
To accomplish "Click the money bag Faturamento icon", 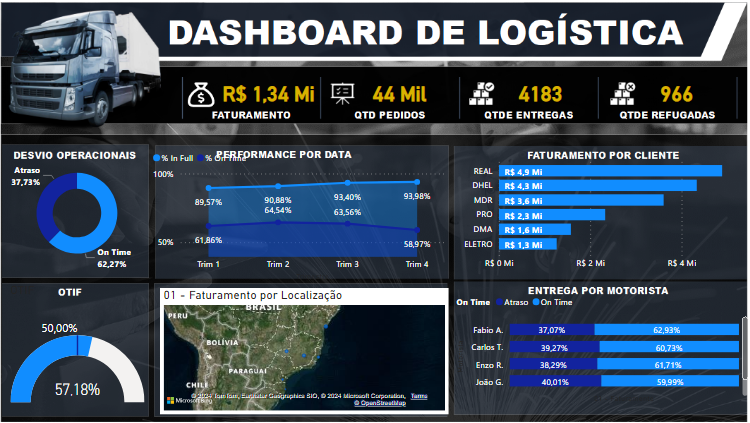I will pyautogui.click(x=199, y=95).
